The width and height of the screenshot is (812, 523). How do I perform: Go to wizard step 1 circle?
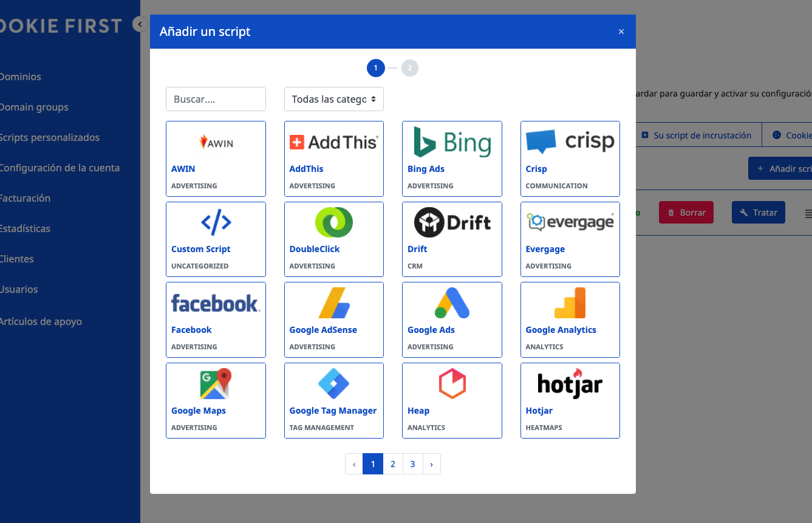point(375,68)
